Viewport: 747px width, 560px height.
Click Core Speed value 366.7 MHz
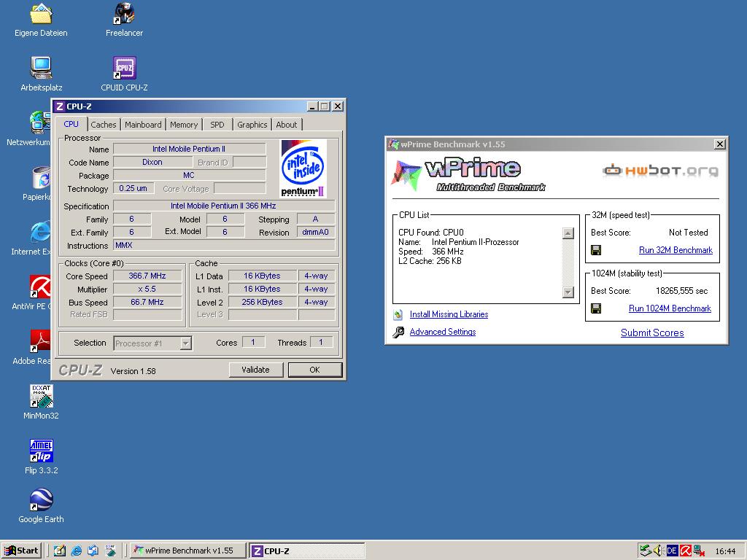pos(147,276)
